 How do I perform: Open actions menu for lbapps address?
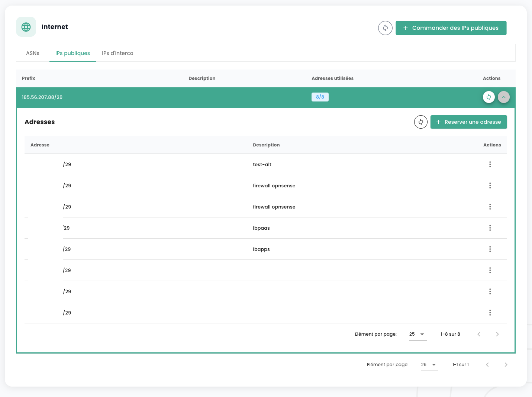tap(490, 249)
